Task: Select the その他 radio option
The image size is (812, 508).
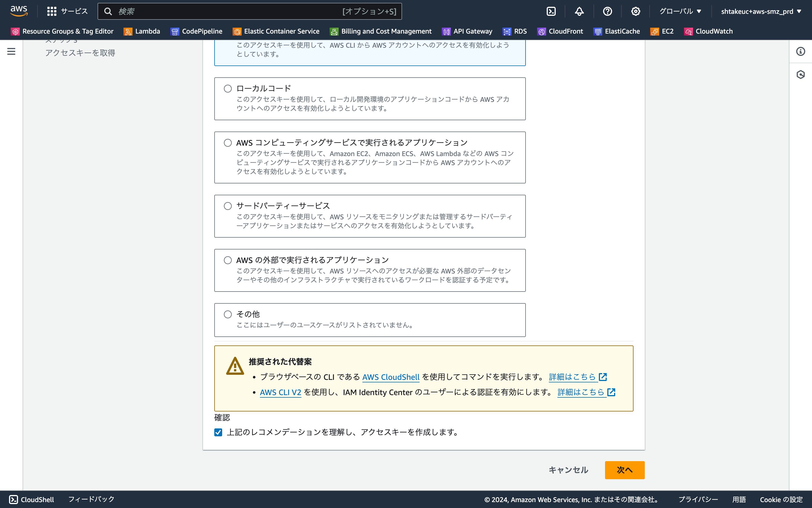Action: tap(228, 314)
